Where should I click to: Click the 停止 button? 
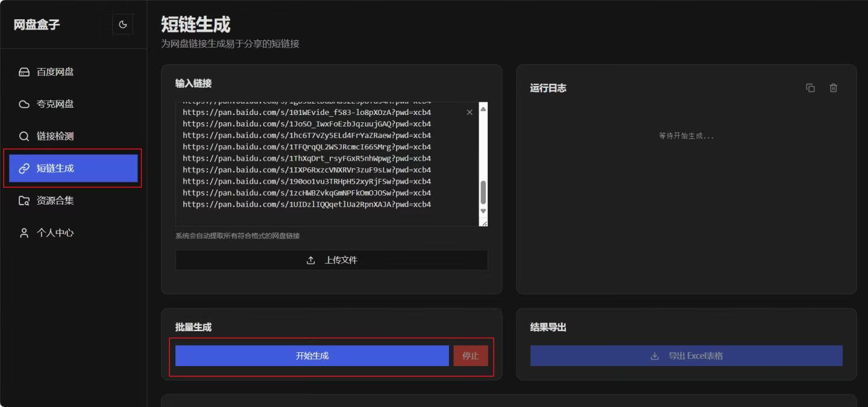(471, 356)
